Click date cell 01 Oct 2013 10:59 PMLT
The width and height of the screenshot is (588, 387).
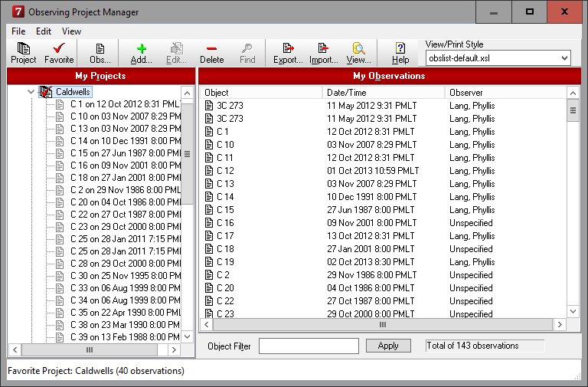(373, 171)
